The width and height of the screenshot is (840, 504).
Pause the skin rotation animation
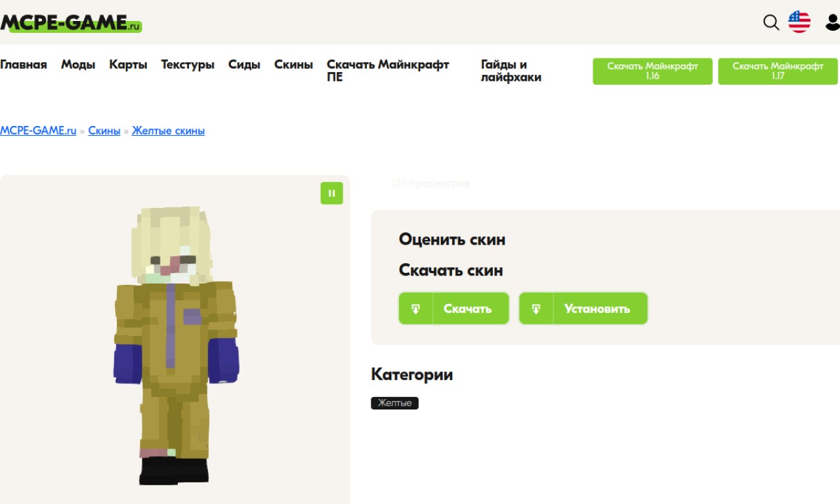click(331, 193)
